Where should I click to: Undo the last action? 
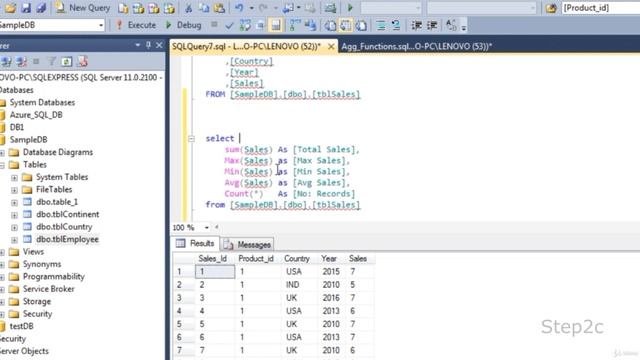[239, 8]
